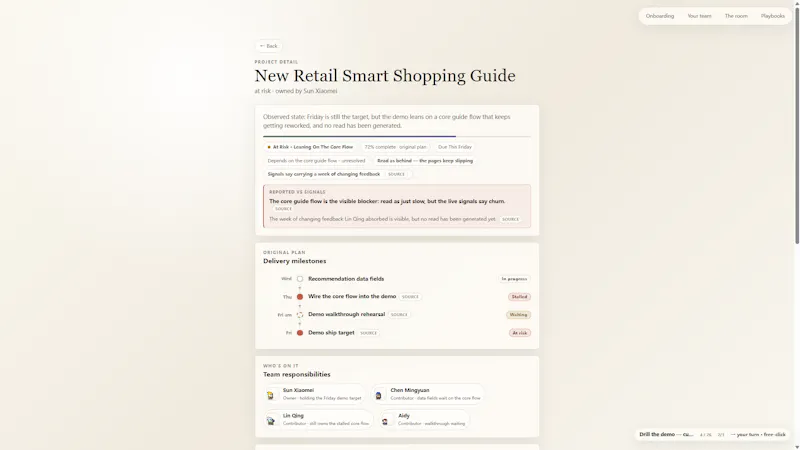The height and width of the screenshot is (450, 800).
Task: Click Depends on the core guide flow chip
Action: tap(316, 161)
